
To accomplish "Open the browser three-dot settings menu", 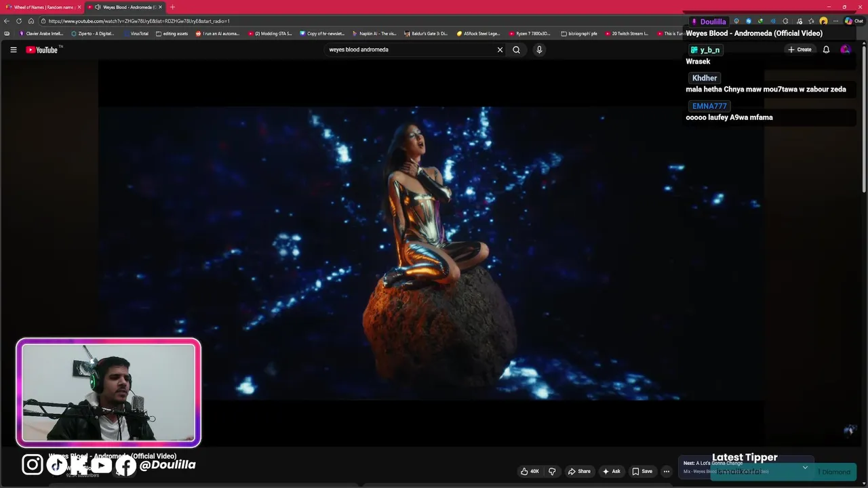I will click(x=835, y=21).
